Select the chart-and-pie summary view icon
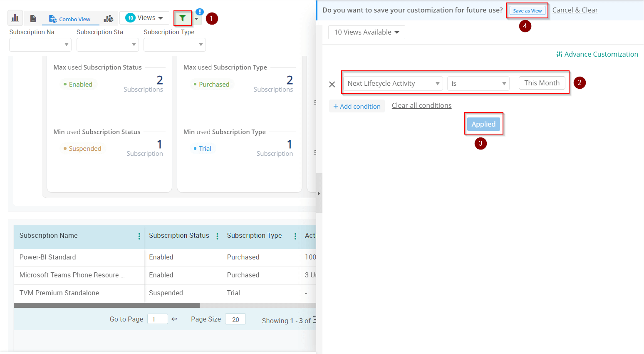 coord(109,19)
